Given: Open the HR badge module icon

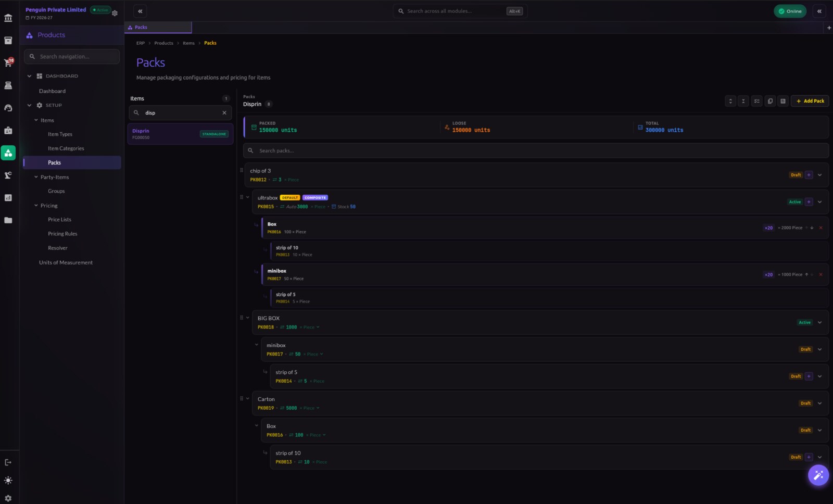Looking at the screenshot, I should [8, 130].
